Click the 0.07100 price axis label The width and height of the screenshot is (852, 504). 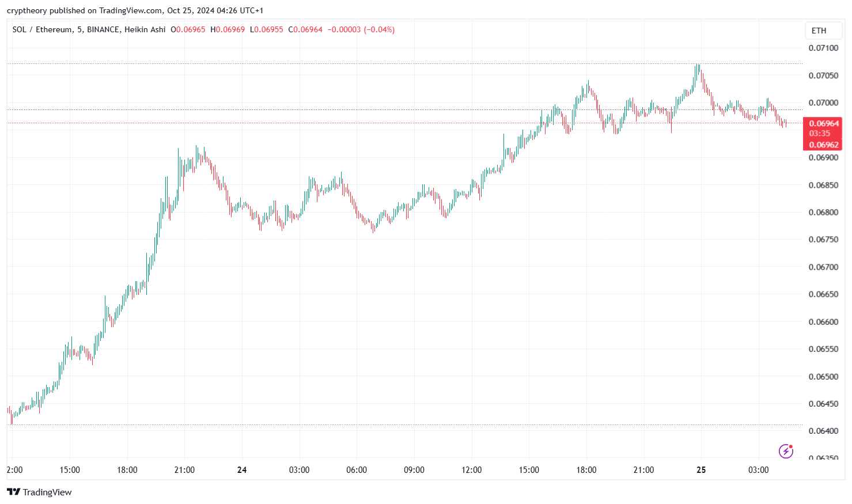point(823,48)
